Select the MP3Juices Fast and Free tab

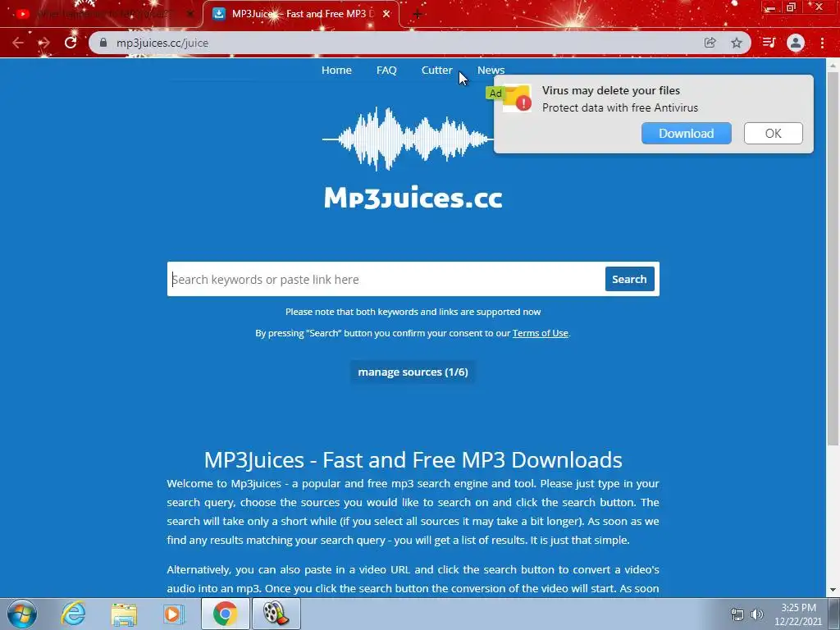[302, 14]
